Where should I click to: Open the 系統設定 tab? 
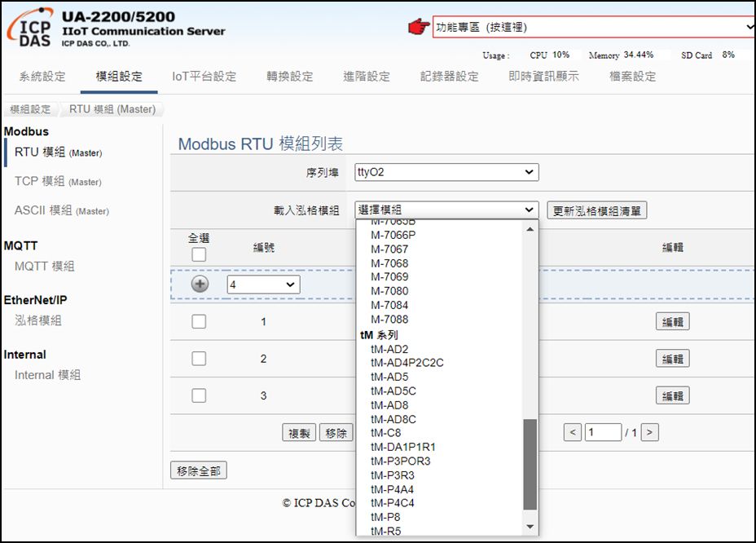(x=42, y=77)
